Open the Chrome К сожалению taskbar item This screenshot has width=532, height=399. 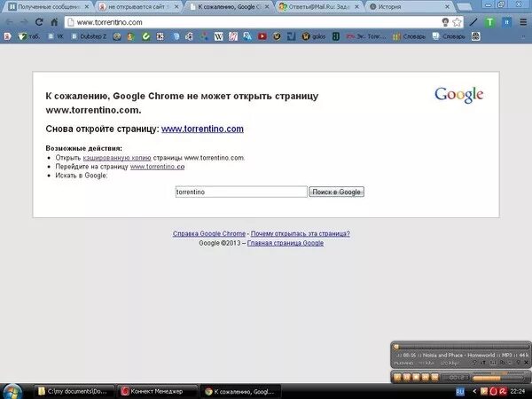point(241,392)
